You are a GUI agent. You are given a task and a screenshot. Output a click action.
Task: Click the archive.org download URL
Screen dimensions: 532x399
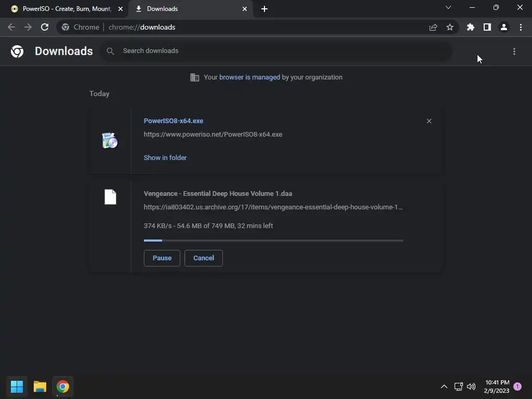coord(273,207)
